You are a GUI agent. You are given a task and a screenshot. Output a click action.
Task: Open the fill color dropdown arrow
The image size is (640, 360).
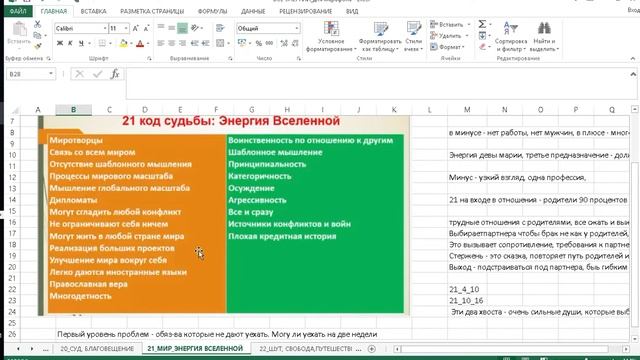[131, 43]
